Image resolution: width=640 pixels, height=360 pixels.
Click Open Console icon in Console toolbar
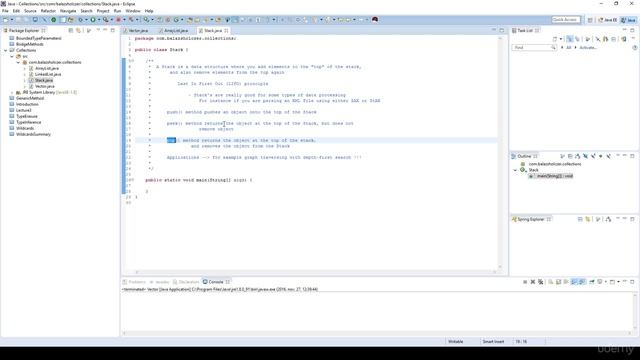coord(612,282)
